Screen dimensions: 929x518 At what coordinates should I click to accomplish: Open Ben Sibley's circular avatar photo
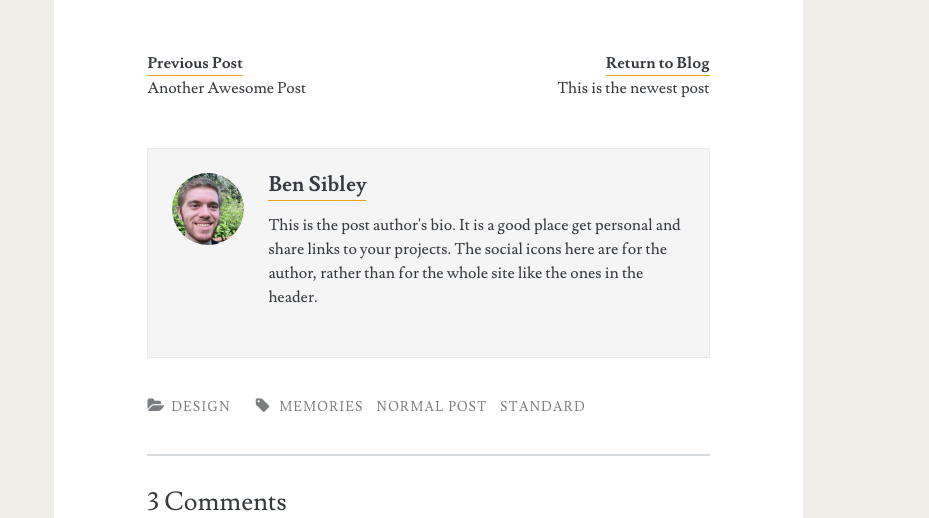pyautogui.click(x=208, y=209)
